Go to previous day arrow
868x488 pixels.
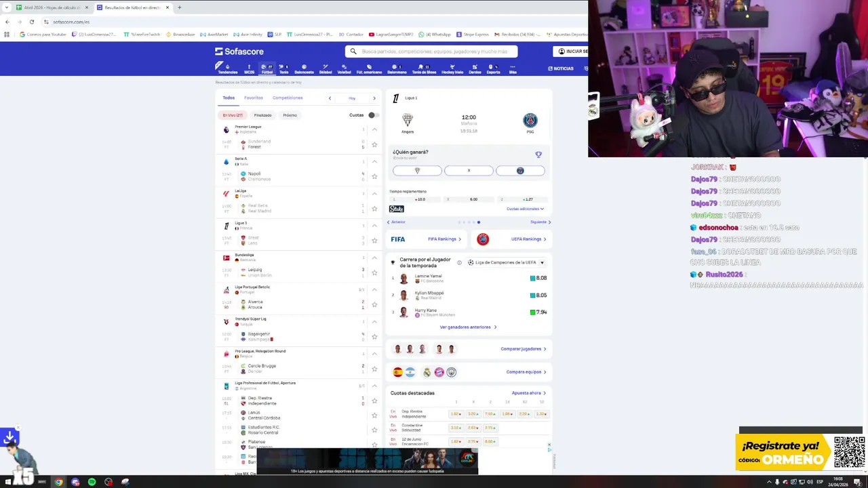pos(330,98)
